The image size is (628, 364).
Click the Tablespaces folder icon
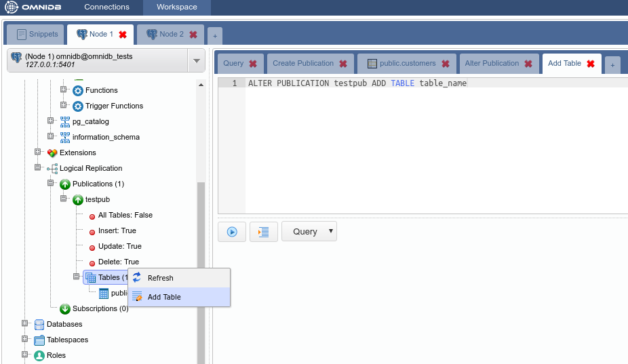pyautogui.click(x=39, y=340)
